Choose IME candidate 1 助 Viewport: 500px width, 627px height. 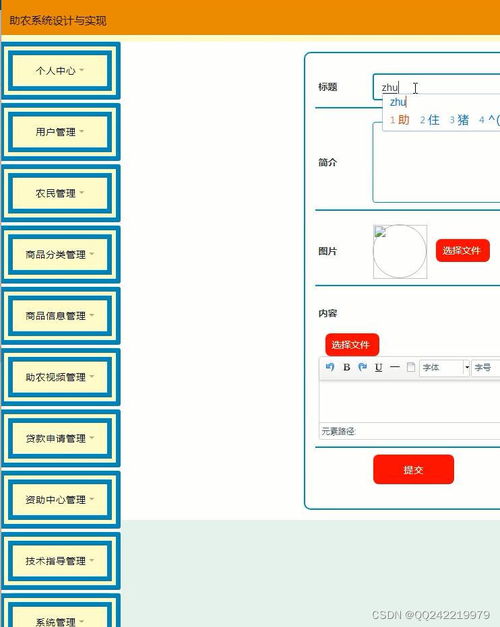pyautogui.click(x=400, y=120)
